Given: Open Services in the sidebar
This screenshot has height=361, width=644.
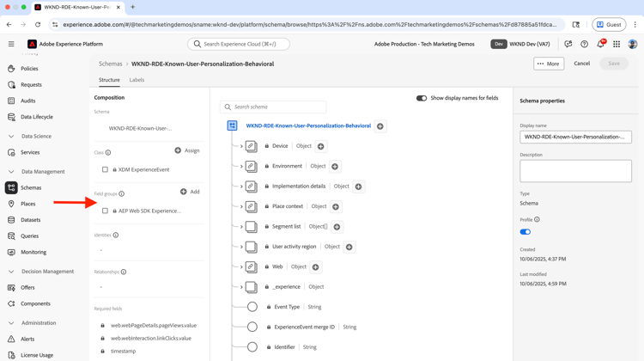Looking at the screenshot, I should [30, 152].
